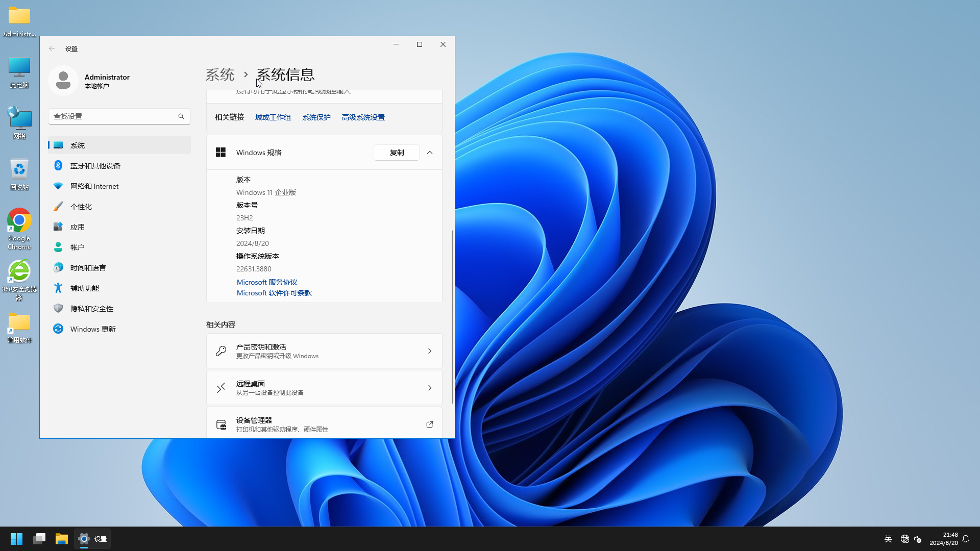Click 系统 in the breadcrumb

[x=220, y=74]
